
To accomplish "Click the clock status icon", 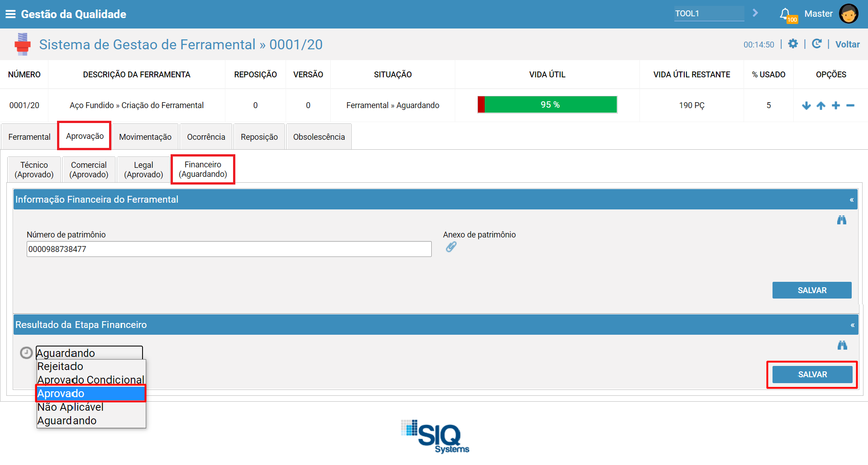I will 26,353.
